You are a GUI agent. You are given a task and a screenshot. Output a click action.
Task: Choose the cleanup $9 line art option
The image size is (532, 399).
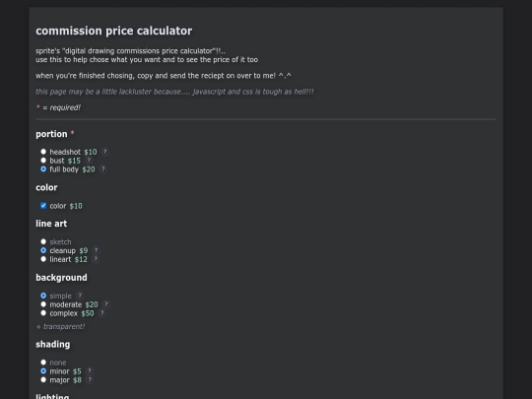[x=43, y=250]
